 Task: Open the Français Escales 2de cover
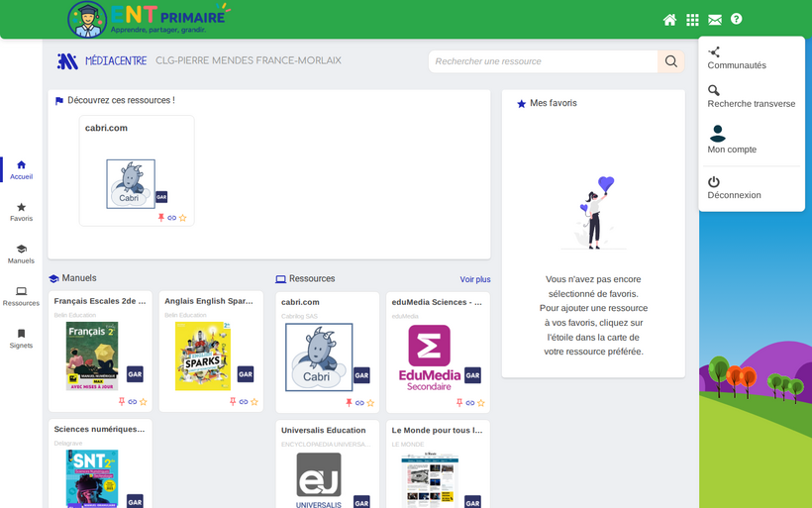click(92, 356)
